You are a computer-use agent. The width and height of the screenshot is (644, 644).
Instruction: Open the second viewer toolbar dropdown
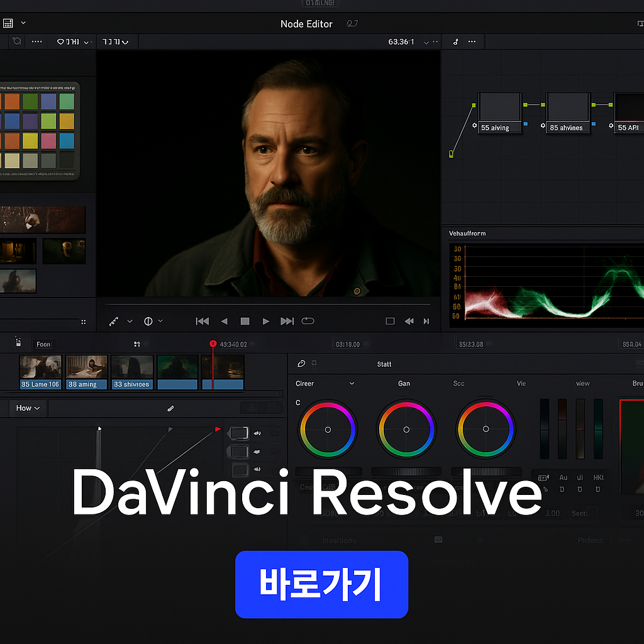pyautogui.click(x=116, y=42)
